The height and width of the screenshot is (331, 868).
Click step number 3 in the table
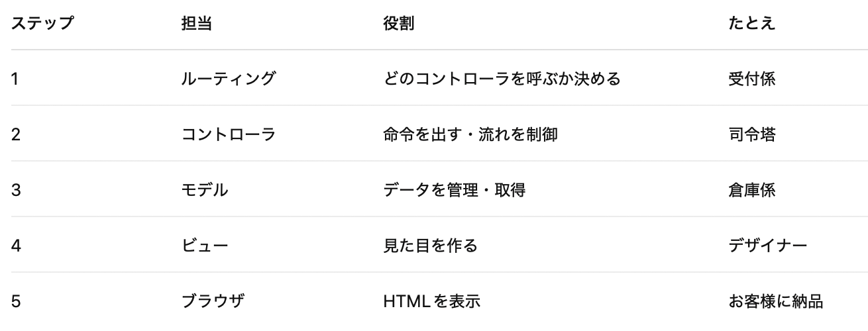click(16, 191)
